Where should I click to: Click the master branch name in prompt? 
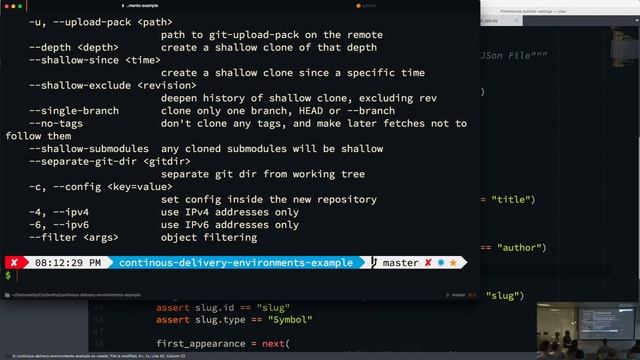tap(400, 262)
